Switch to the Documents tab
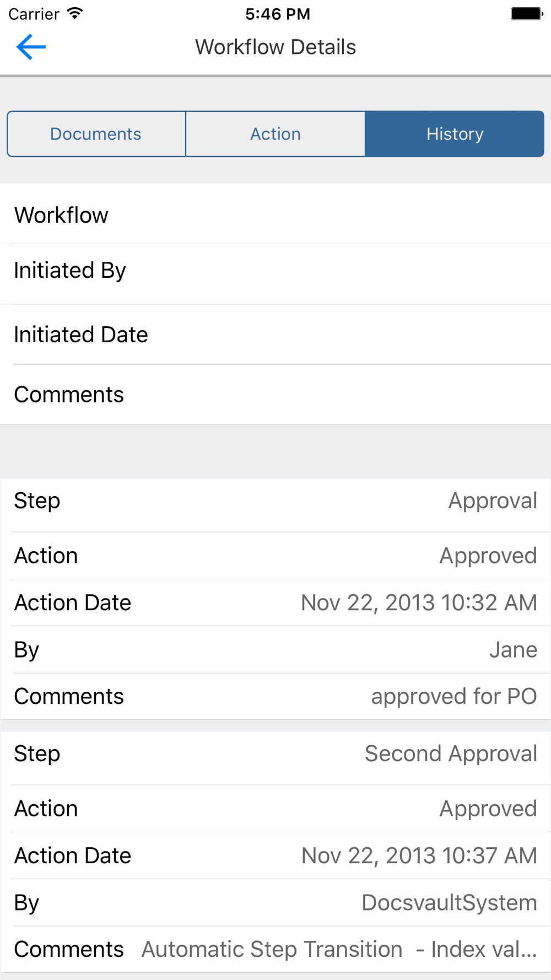The width and height of the screenshot is (551, 980). [96, 134]
